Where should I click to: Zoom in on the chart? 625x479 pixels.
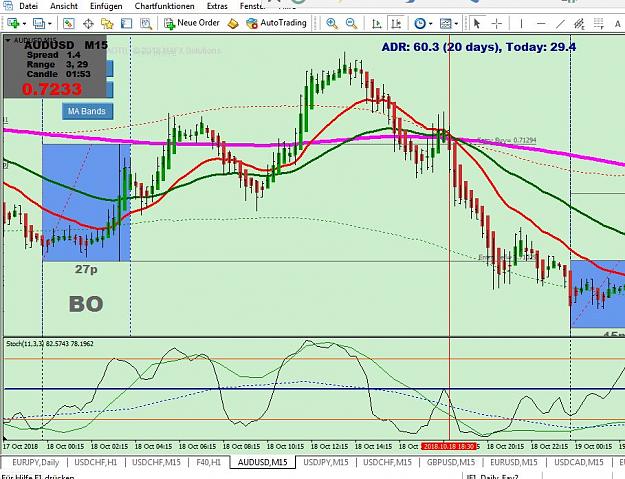point(332,24)
